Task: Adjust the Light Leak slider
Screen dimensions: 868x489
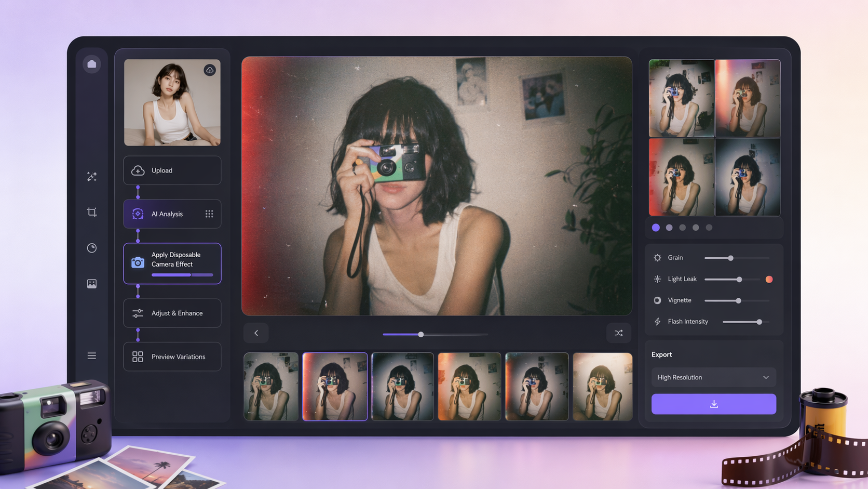Action: (733, 280)
